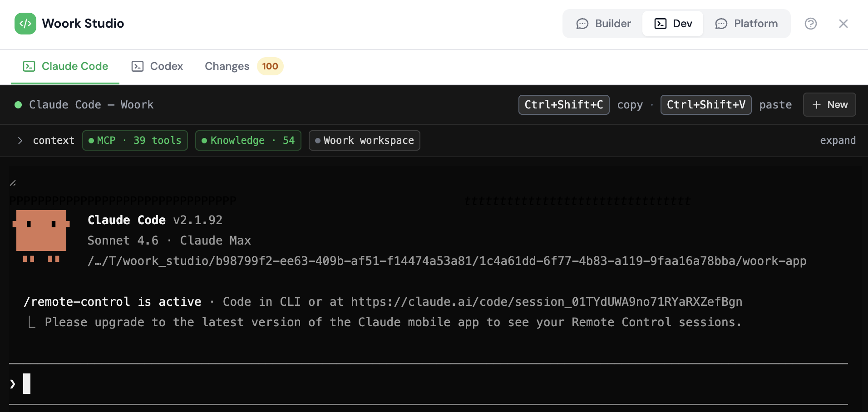868x412 pixels.
Task: Click the Woork workspace chip
Action: (x=365, y=141)
